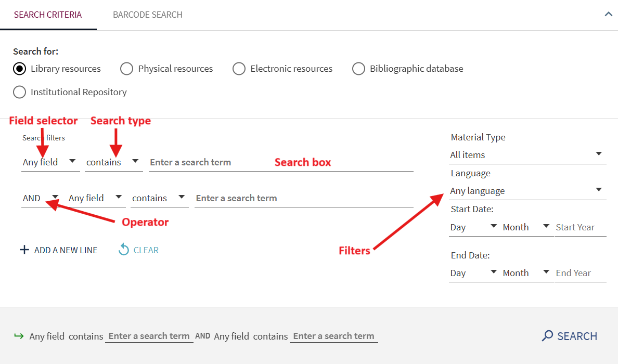Open Start Date Month dropdown

(526, 227)
